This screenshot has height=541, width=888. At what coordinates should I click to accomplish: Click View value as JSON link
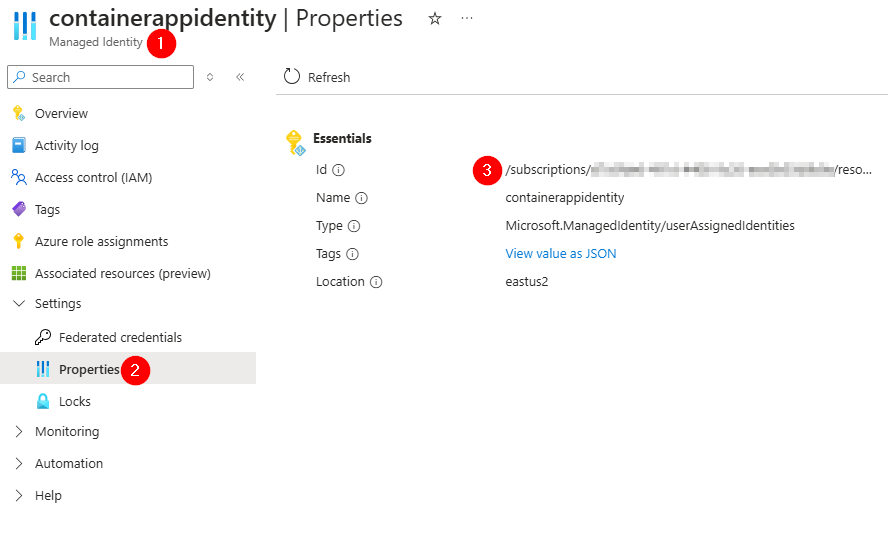tap(561, 253)
